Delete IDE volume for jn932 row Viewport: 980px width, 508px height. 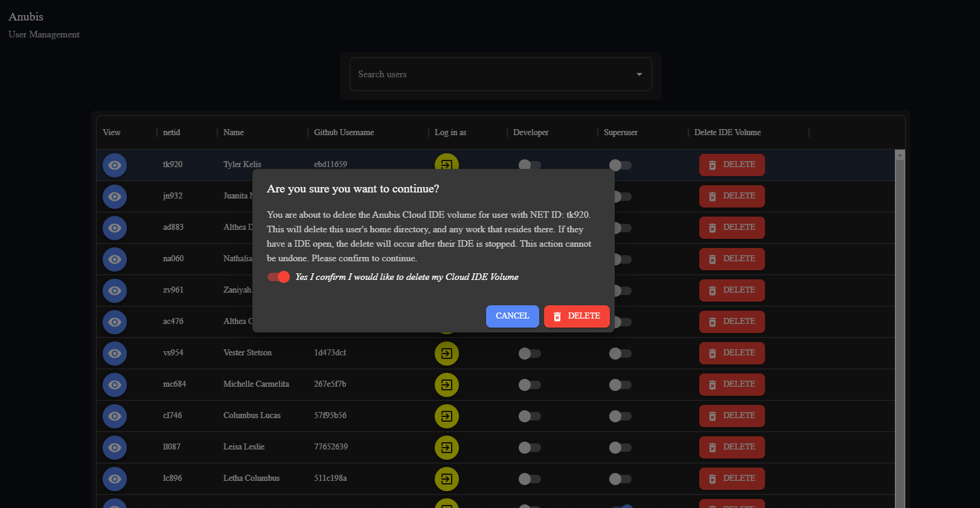(x=732, y=196)
